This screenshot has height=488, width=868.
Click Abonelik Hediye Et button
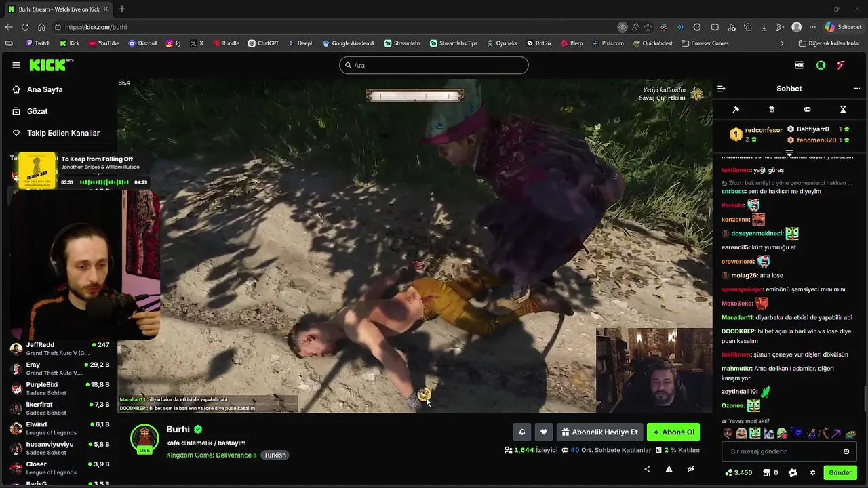[x=600, y=432]
